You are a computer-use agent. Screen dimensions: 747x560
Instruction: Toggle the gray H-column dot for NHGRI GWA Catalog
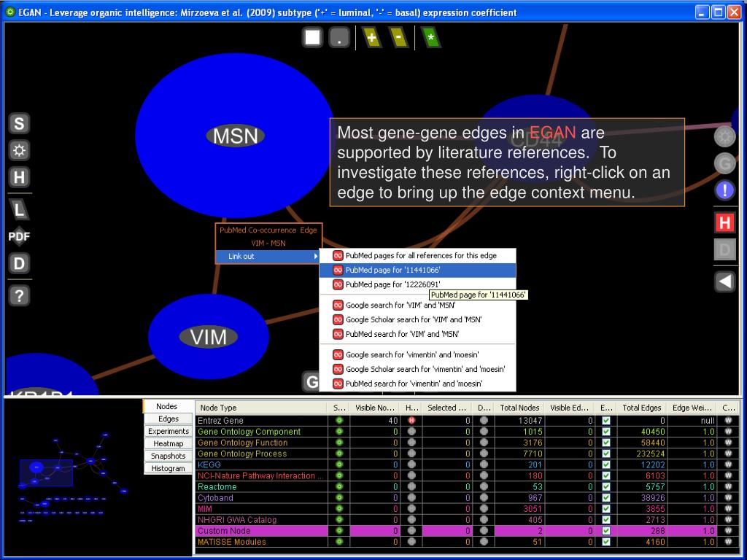pos(411,519)
